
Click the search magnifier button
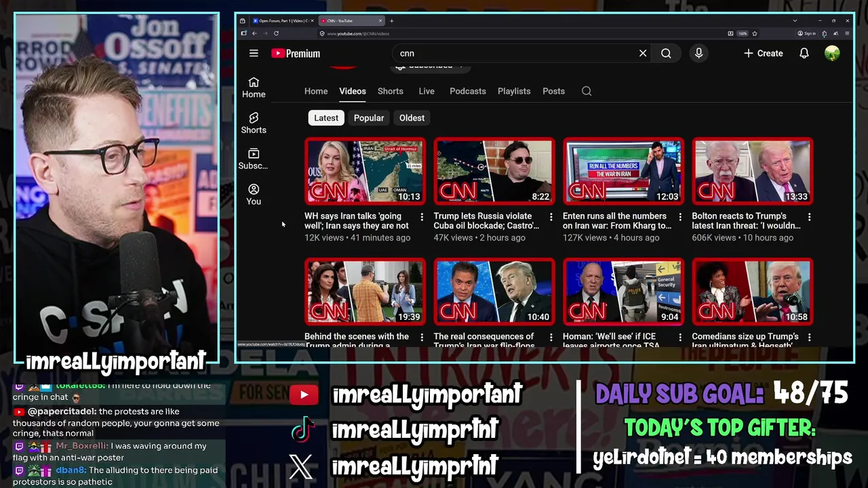[x=666, y=54]
